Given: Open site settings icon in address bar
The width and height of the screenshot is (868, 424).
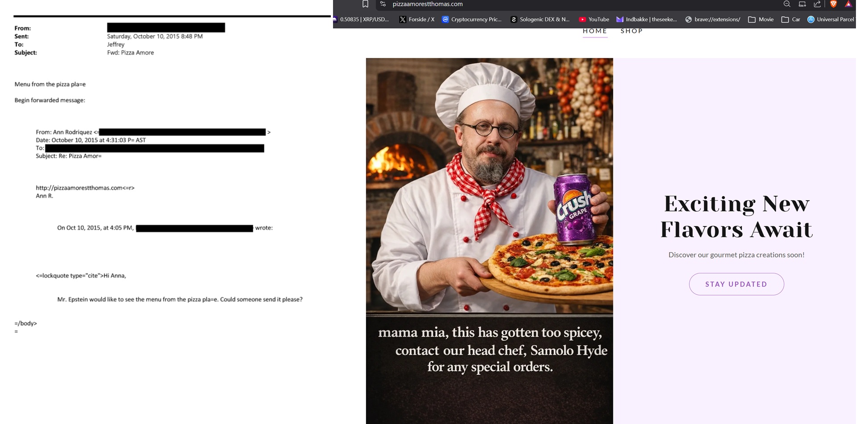Looking at the screenshot, I should click(383, 4).
